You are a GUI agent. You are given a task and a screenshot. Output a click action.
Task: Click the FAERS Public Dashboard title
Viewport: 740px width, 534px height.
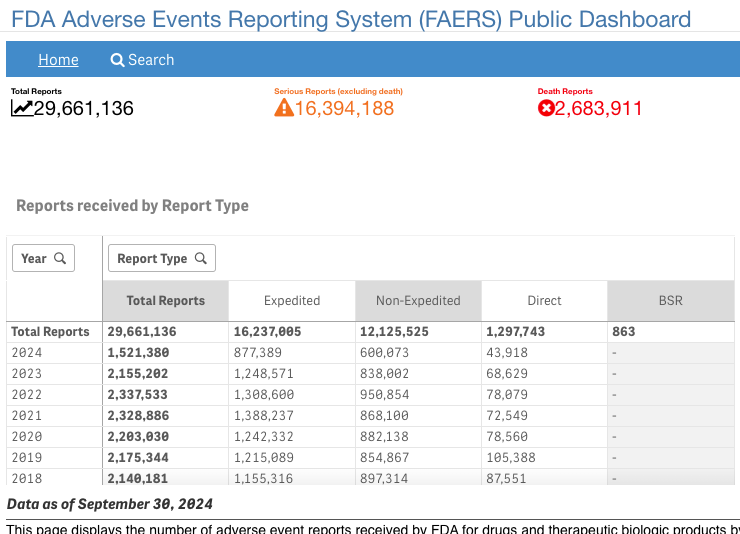(x=351, y=19)
